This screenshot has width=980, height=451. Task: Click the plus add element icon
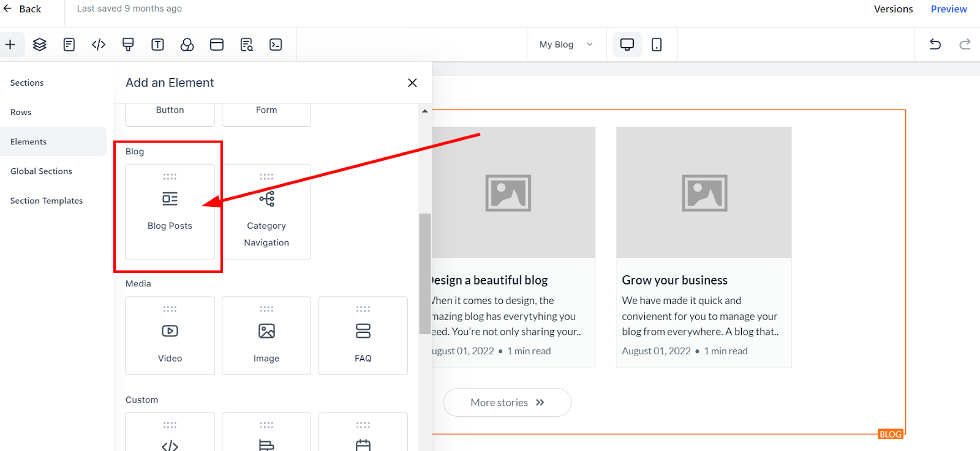pos(10,45)
